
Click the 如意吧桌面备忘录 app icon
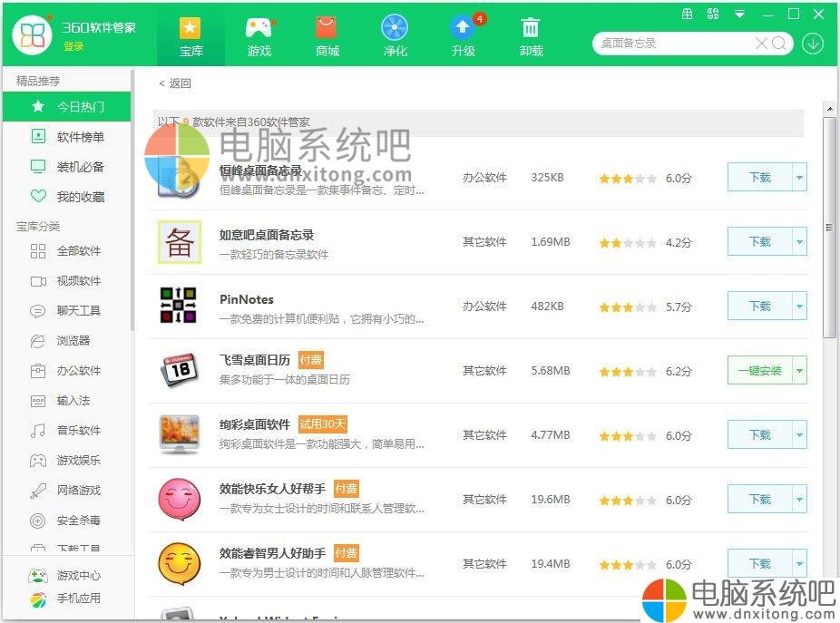[x=180, y=242]
